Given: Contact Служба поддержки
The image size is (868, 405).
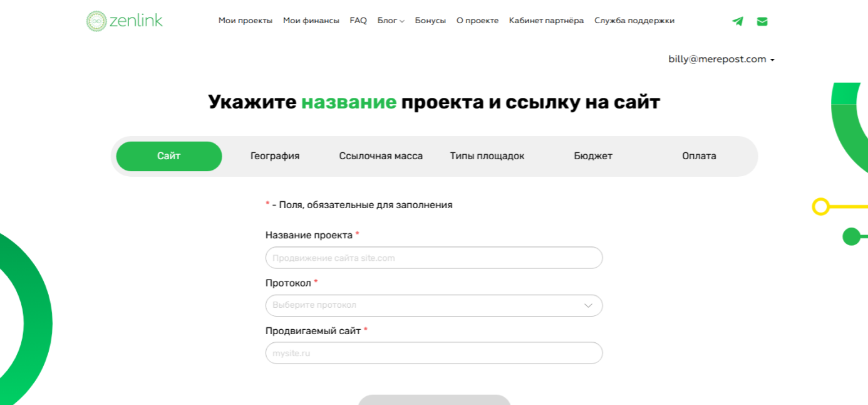Looking at the screenshot, I should tap(634, 21).
